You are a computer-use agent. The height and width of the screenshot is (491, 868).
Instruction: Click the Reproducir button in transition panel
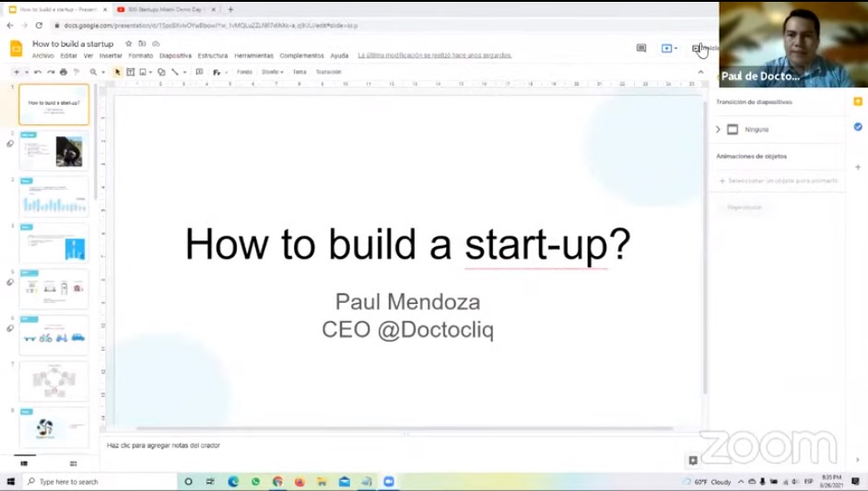tap(745, 207)
